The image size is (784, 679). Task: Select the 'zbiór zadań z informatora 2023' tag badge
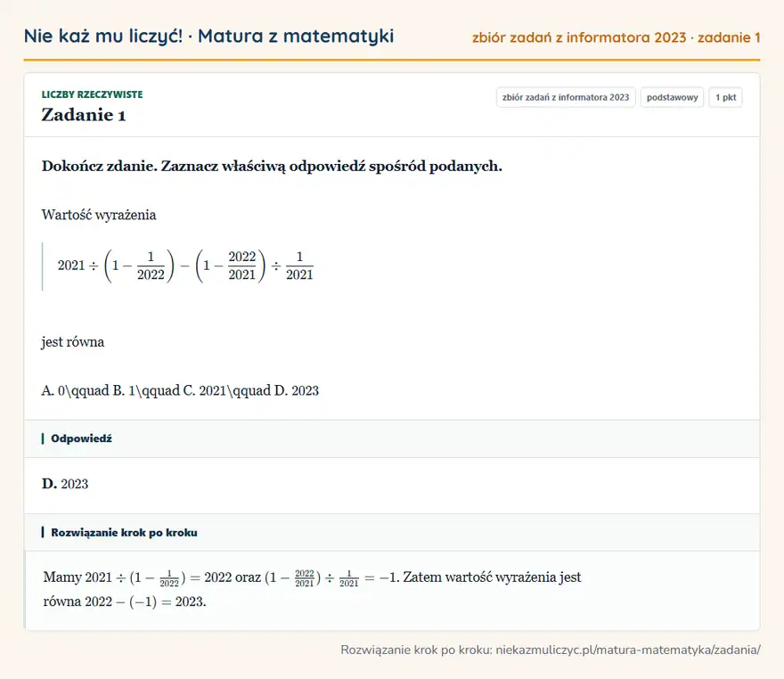tap(566, 97)
